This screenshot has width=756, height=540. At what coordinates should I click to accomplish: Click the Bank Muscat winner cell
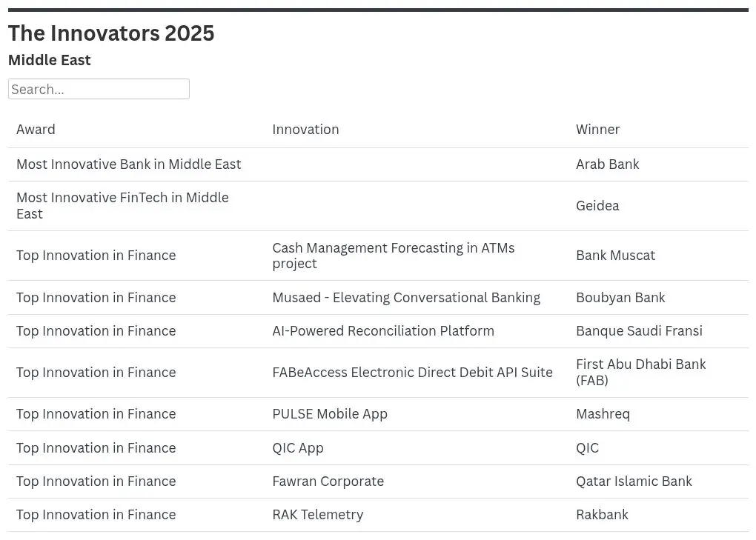coord(615,256)
